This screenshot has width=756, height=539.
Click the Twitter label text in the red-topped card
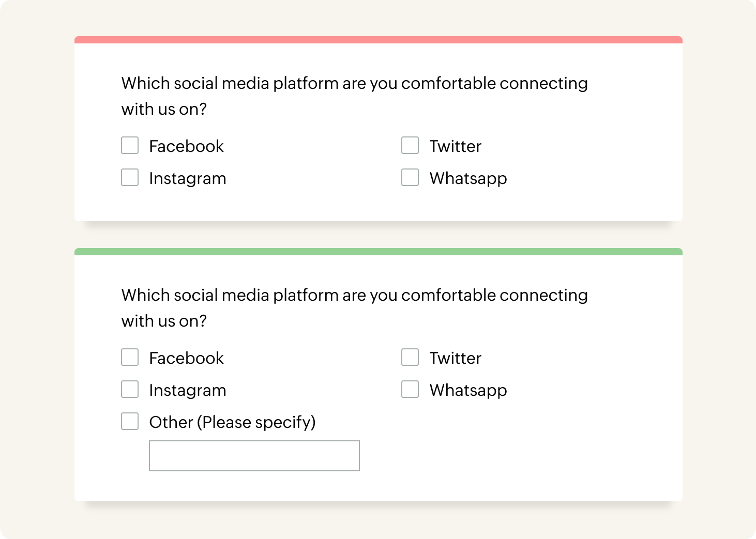455,146
